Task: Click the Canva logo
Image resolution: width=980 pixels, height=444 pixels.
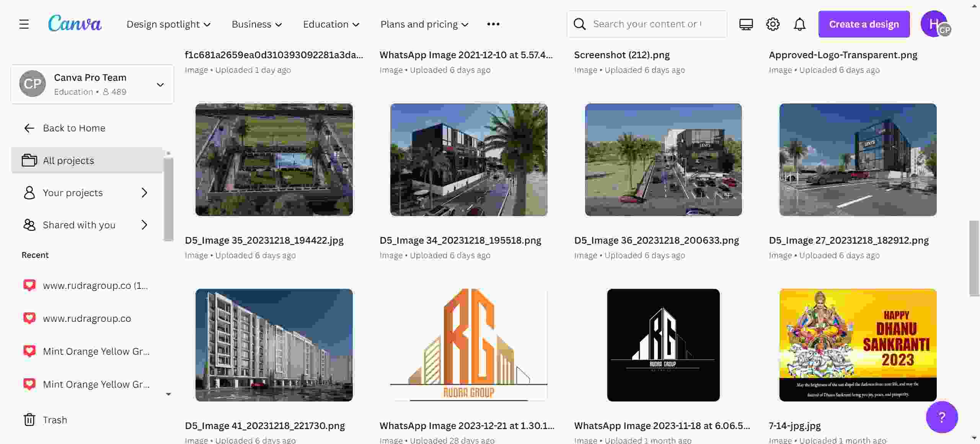Action: click(75, 24)
